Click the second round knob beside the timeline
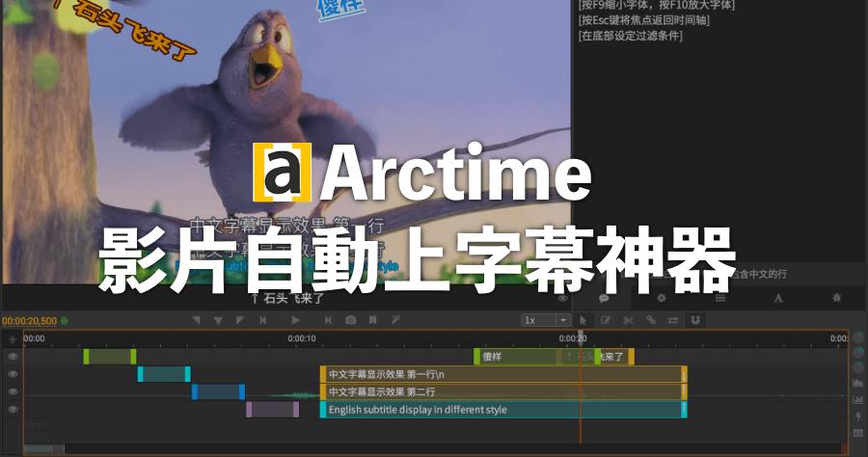The image size is (868, 457). (x=858, y=353)
